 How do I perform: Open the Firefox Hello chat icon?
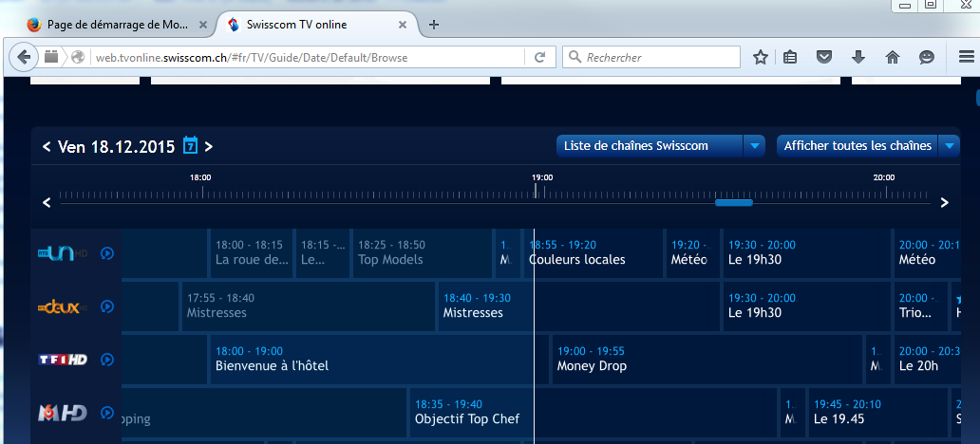[926, 58]
